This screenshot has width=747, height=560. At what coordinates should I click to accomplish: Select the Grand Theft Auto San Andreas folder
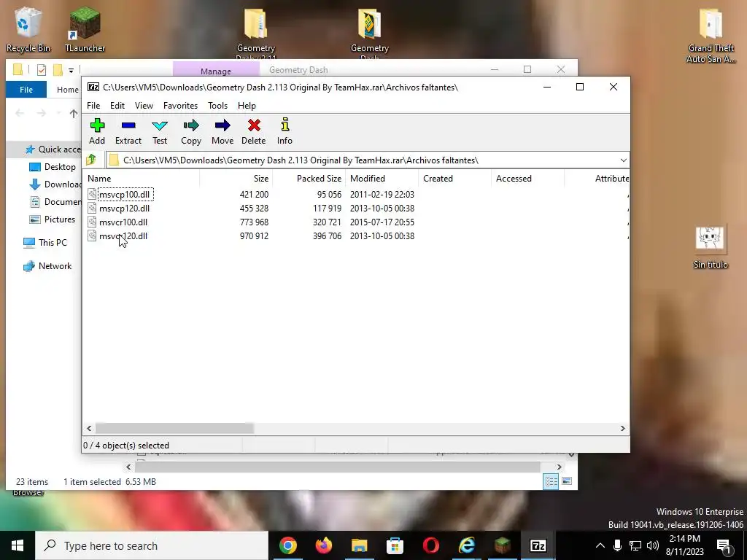coord(711,35)
